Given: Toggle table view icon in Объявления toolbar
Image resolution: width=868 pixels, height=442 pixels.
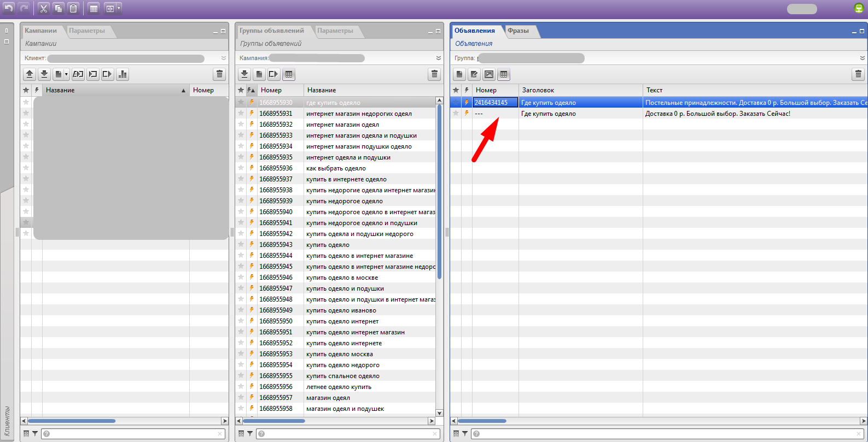Looking at the screenshot, I should pyautogui.click(x=504, y=74).
